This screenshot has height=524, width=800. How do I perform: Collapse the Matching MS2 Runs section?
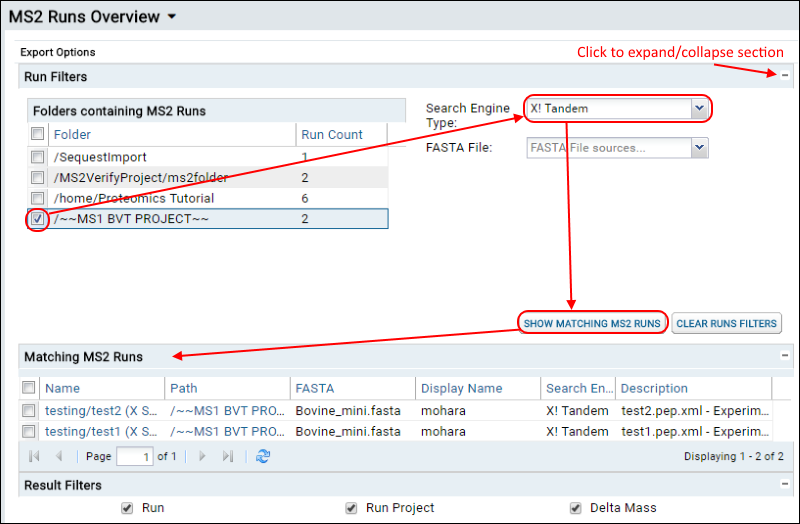(x=785, y=356)
